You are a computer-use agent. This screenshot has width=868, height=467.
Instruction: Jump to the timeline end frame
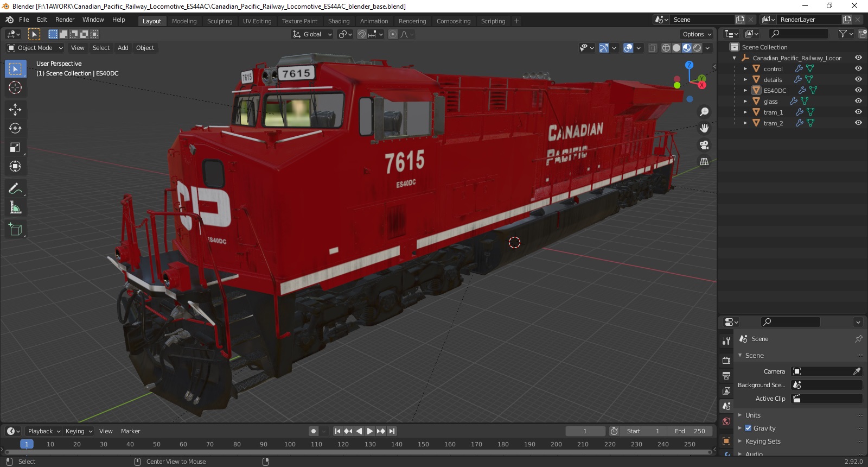(392, 431)
